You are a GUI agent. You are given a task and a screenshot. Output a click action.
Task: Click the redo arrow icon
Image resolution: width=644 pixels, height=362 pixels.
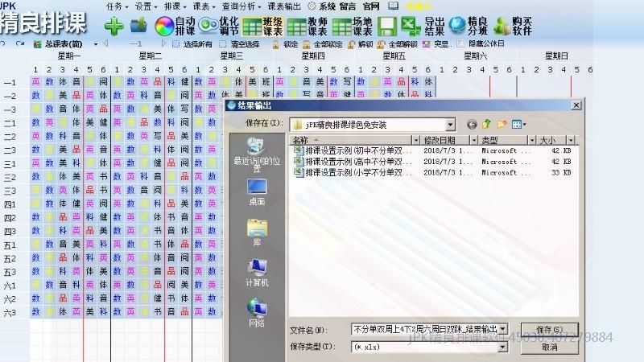tap(19, 43)
